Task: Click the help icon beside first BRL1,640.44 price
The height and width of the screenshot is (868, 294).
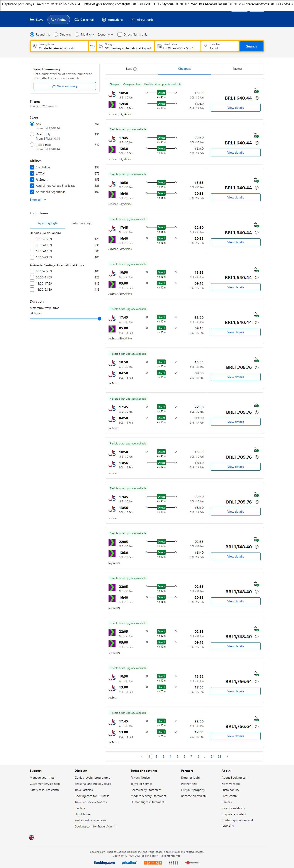Action: (x=257, y=98)
